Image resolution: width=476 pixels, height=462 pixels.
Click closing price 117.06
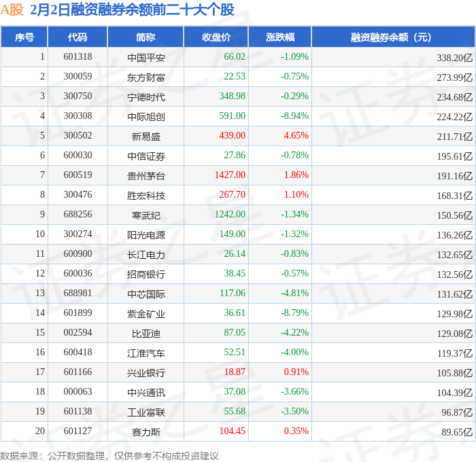click(233, 294)
